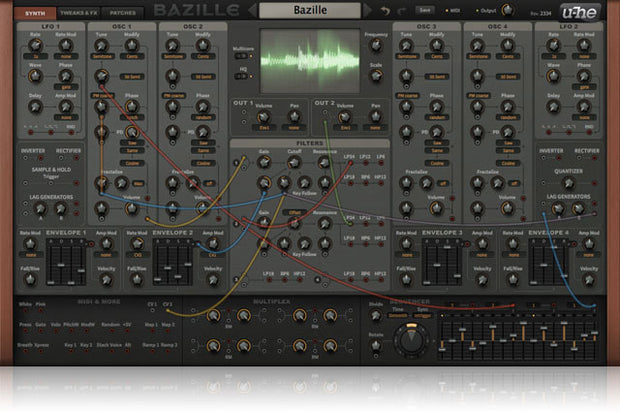Switch to the SYNTH tab
Viewport: 620px width, 412px height.
tap(35, 13)
